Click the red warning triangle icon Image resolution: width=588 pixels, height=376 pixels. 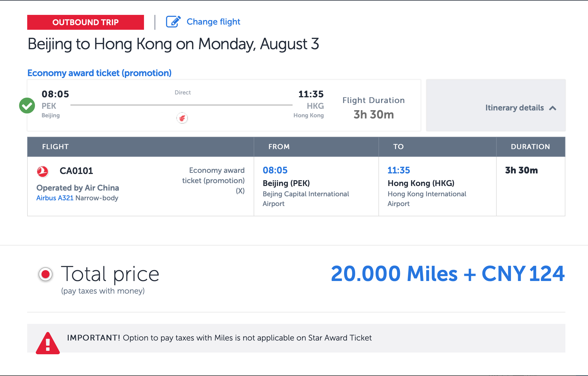pyautogui.click(x=48, y=343)
